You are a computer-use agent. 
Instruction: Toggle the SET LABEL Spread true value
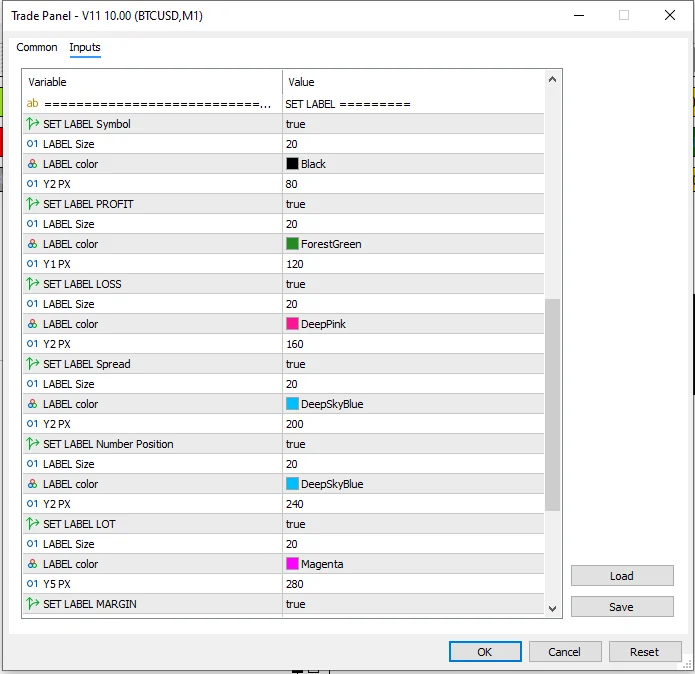[x=413, y=364]
